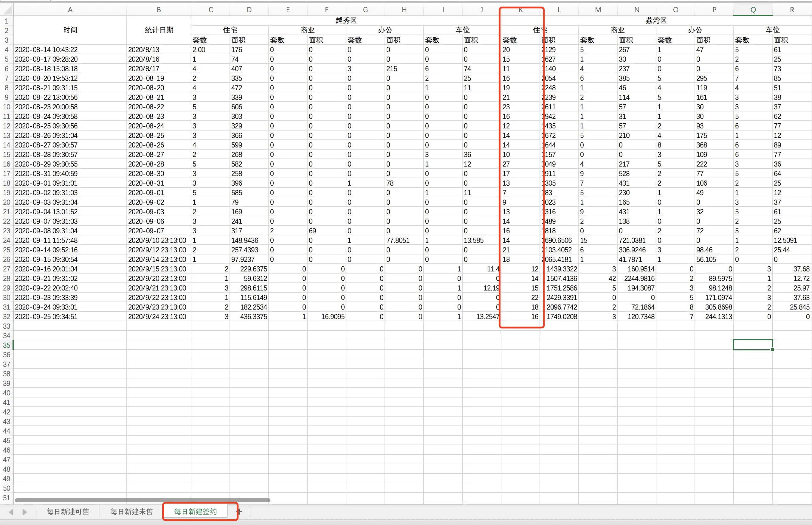Select column A header

point(70,10)
